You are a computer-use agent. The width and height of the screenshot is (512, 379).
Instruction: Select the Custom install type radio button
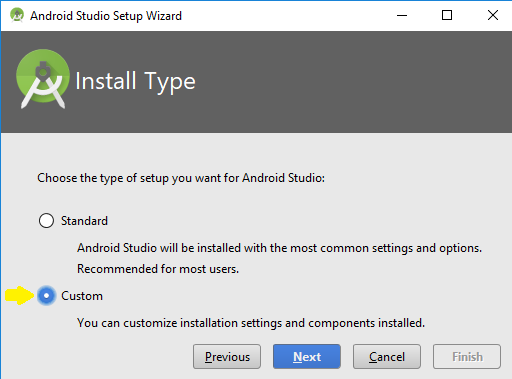point(46,296)
